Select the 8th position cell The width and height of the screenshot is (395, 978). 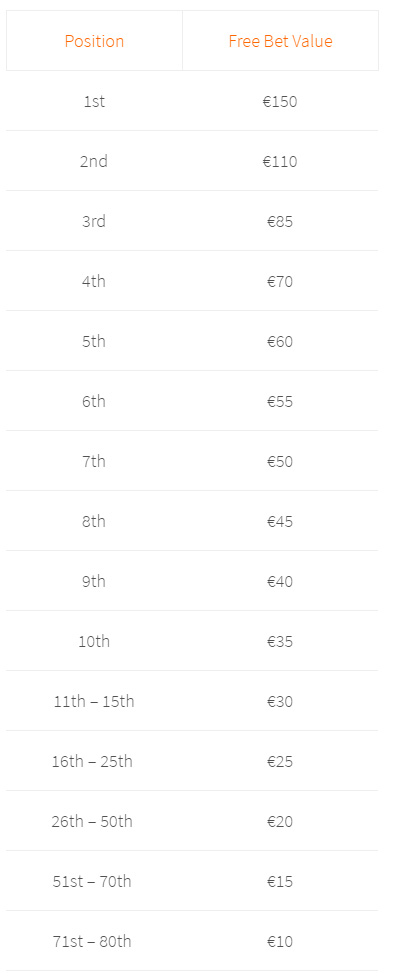tap(94, 521)
